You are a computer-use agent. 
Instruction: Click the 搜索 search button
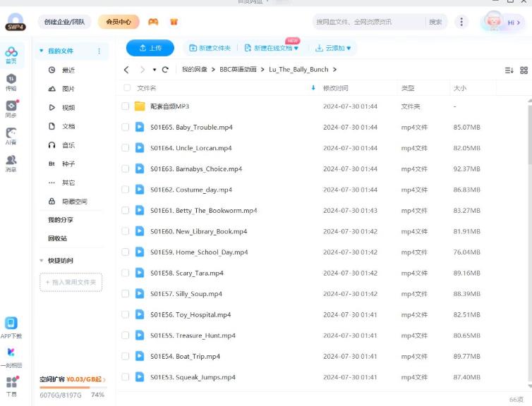pos(435,22)
